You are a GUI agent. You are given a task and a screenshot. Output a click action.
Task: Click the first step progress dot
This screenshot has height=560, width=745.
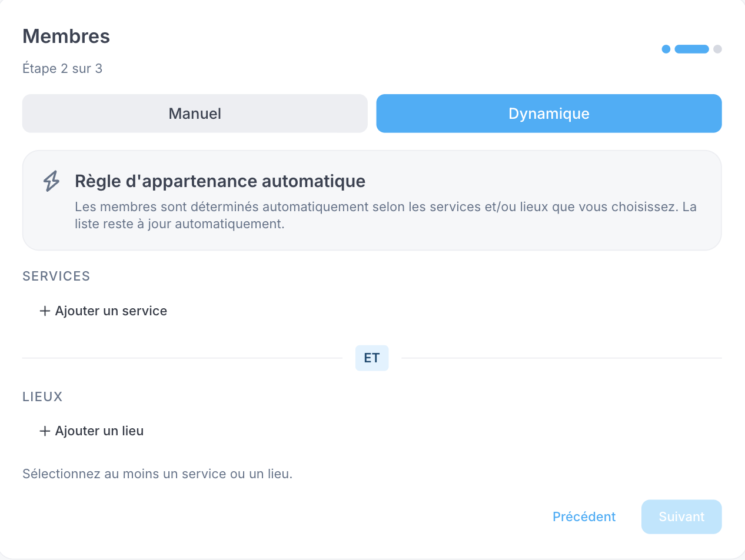666,49
